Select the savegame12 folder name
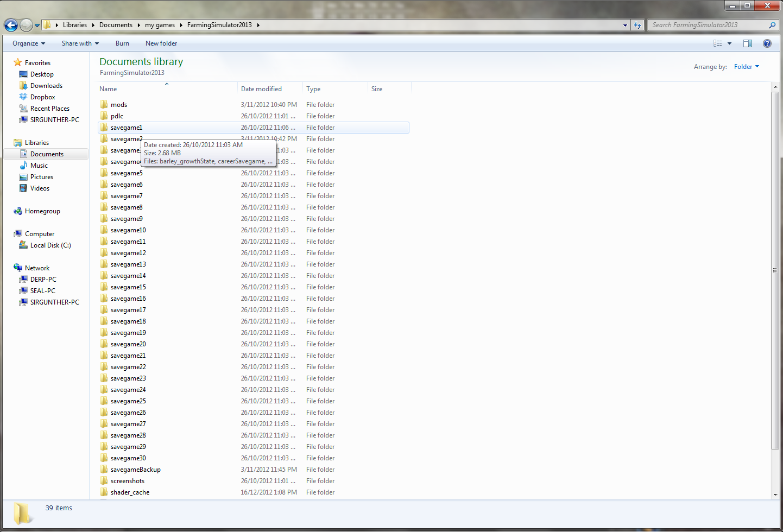 tap(128, 253)
